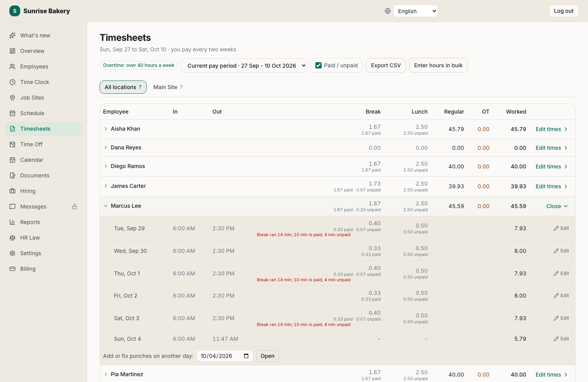Image resolution: width=588 pixels, height=382 pixels.
Task: Click the lock icon beside Messages
Action: pos(75,207)
